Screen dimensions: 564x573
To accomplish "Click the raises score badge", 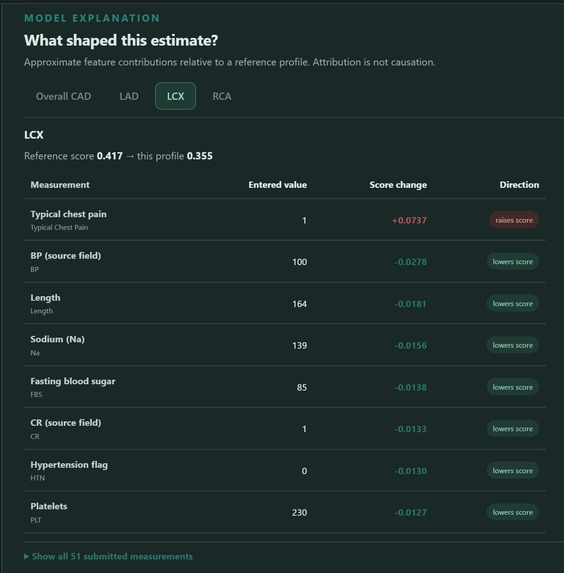I will pyautogui.click(x=514, y=220).
